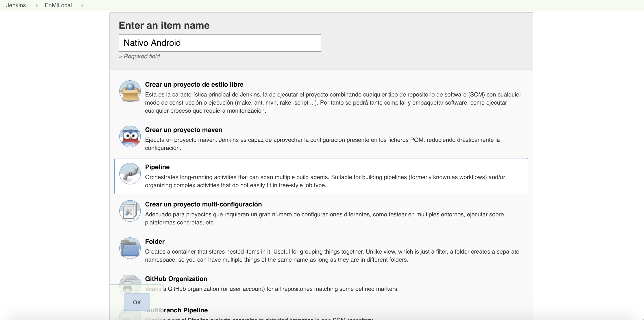Click the GitHub Organization description text
The height and width of the screenshot is (320, 644).
click(272, 289)
